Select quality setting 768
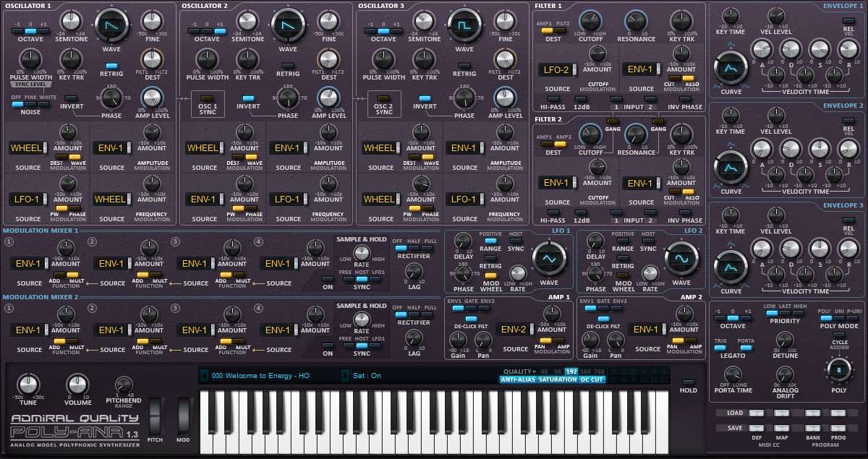Screen dimensions: 868x459 597,372
